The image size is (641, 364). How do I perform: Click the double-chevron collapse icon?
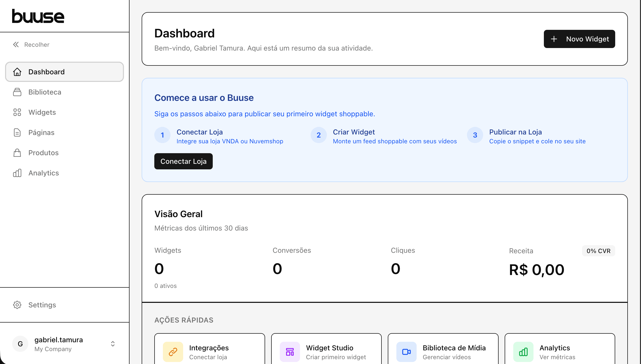[16, 45]
